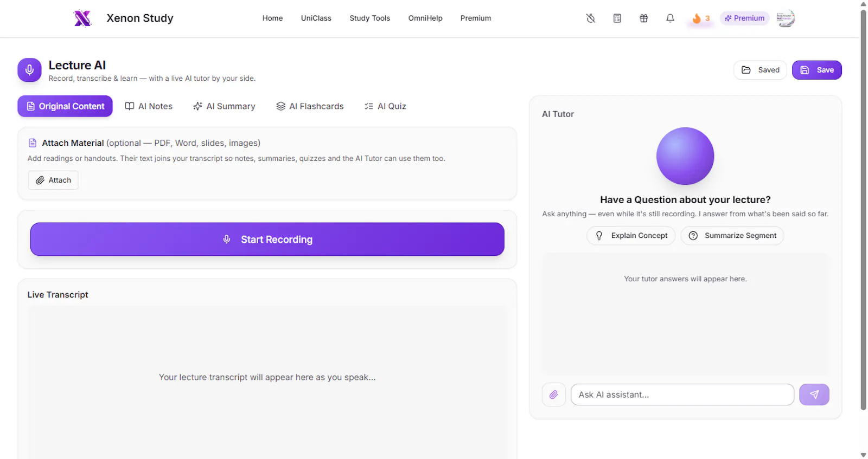868x459 pixels.
Task: Click the Live Transcript heading
Action: [x=58, y=295]
